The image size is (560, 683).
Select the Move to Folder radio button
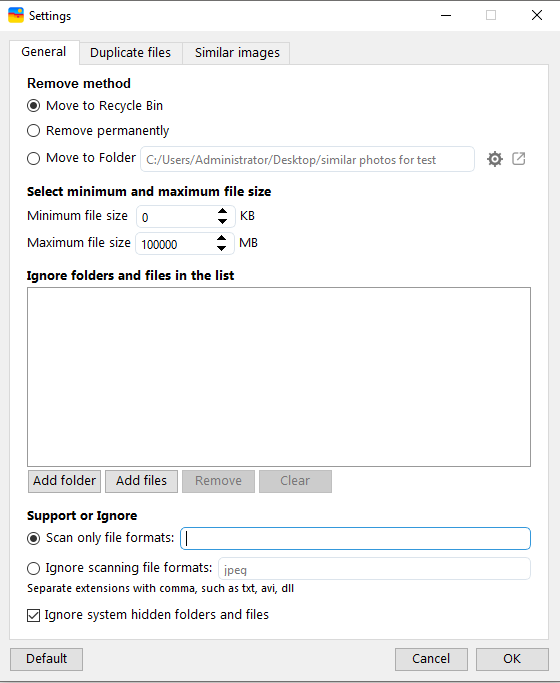[34, 158]
